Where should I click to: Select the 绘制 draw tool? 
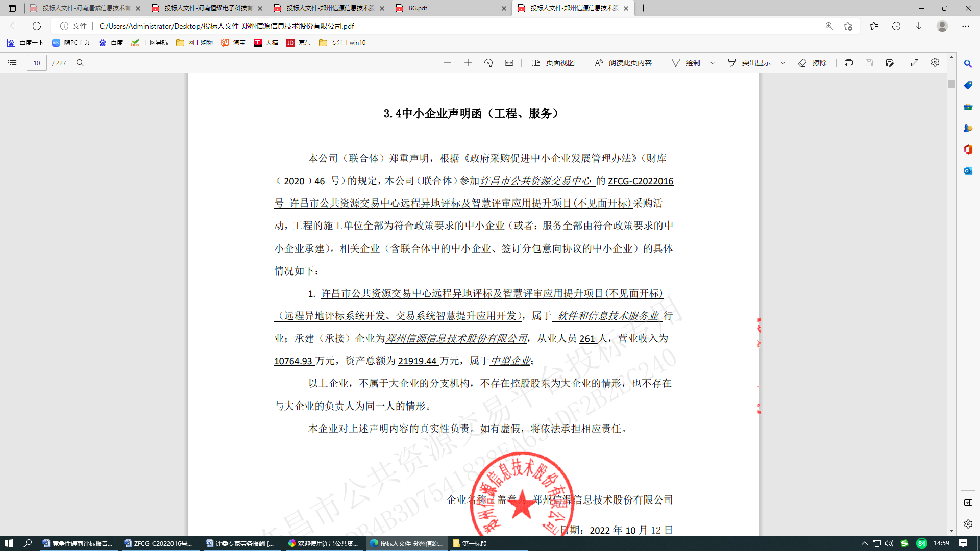click(x=686, y=63)
